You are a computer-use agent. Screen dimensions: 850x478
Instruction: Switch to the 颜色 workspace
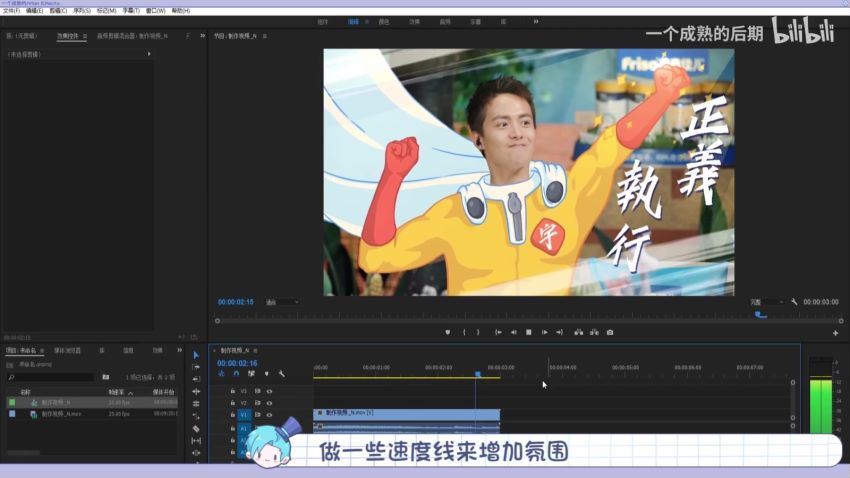tap(384, 22)
